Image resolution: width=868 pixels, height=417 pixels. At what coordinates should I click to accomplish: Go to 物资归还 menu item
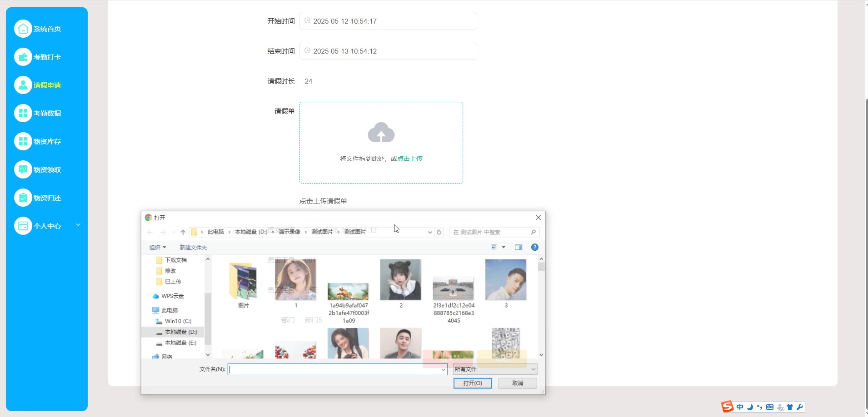[x=47, y=198]
